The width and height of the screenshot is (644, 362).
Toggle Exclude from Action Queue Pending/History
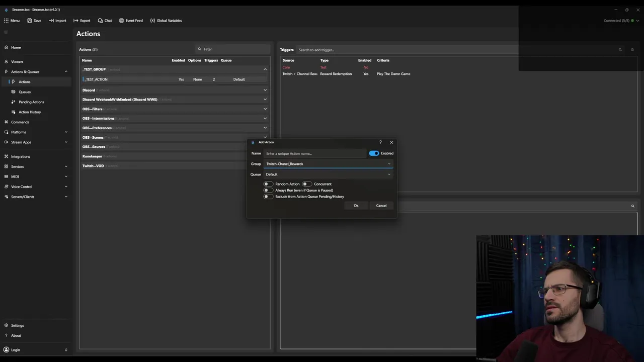click(x=268, y=197)
